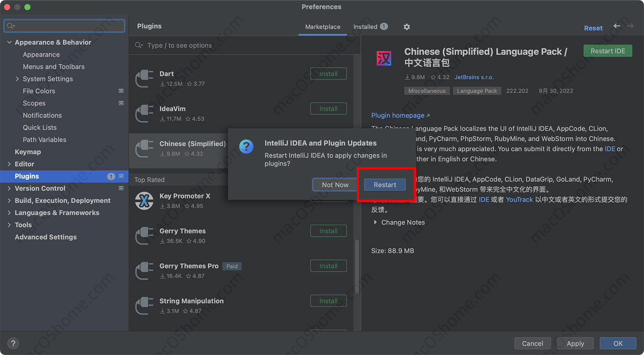Click the Reset link

pyautogui.click(x=593, y=28)
